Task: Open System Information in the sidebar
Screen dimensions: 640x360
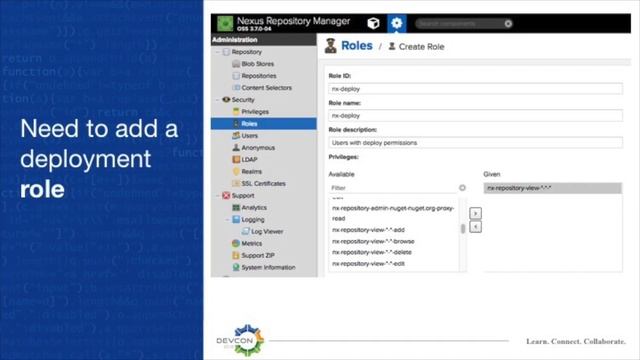Action: pos(268,267)
